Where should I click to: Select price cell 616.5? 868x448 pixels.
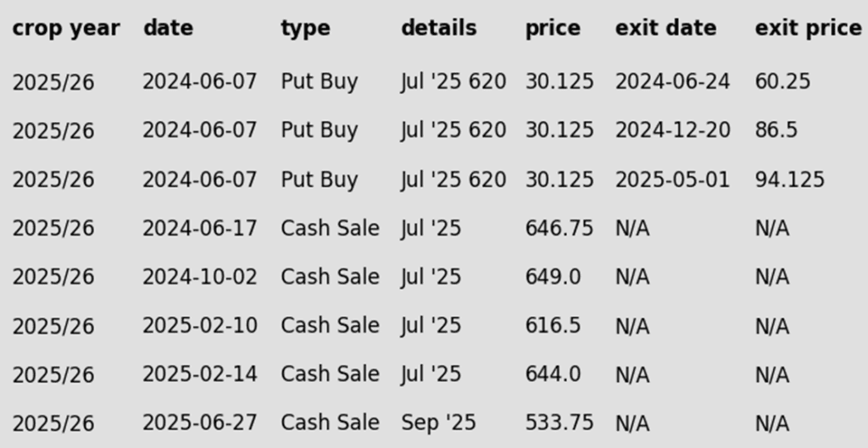tap(553, 326)
